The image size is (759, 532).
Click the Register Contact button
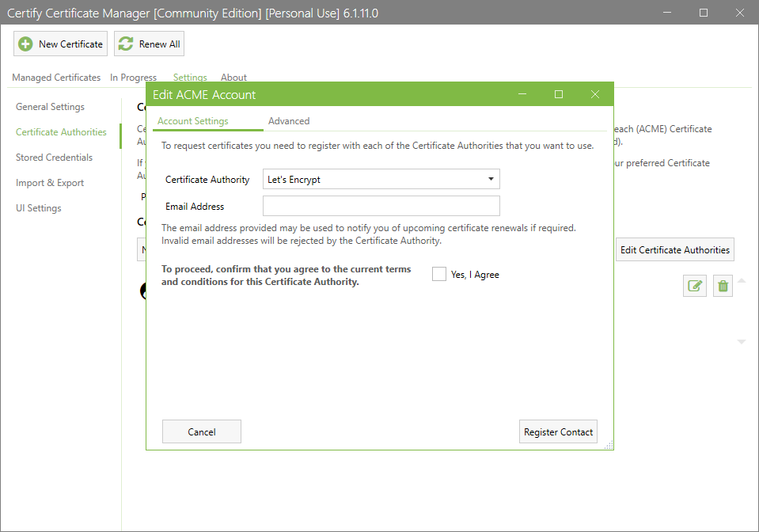pos(558,431)
